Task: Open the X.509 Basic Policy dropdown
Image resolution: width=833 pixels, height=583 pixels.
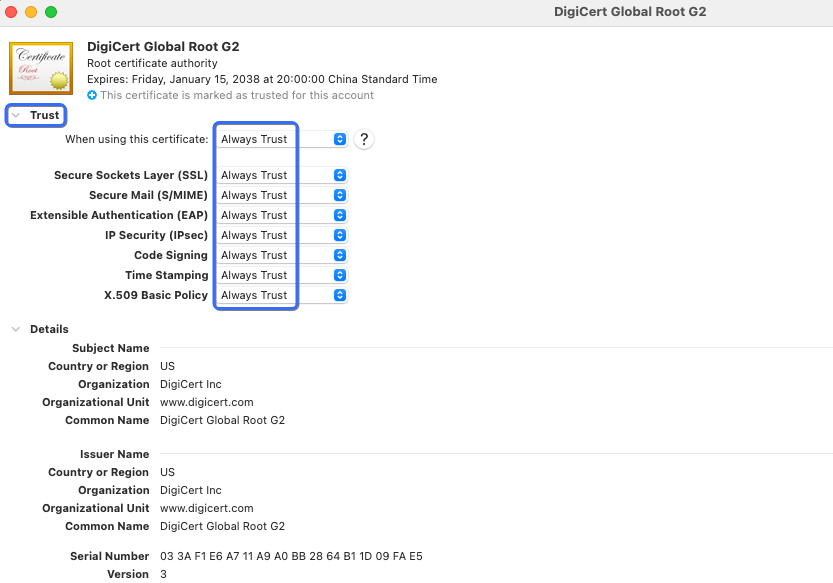Action: [x=281, y=295]
